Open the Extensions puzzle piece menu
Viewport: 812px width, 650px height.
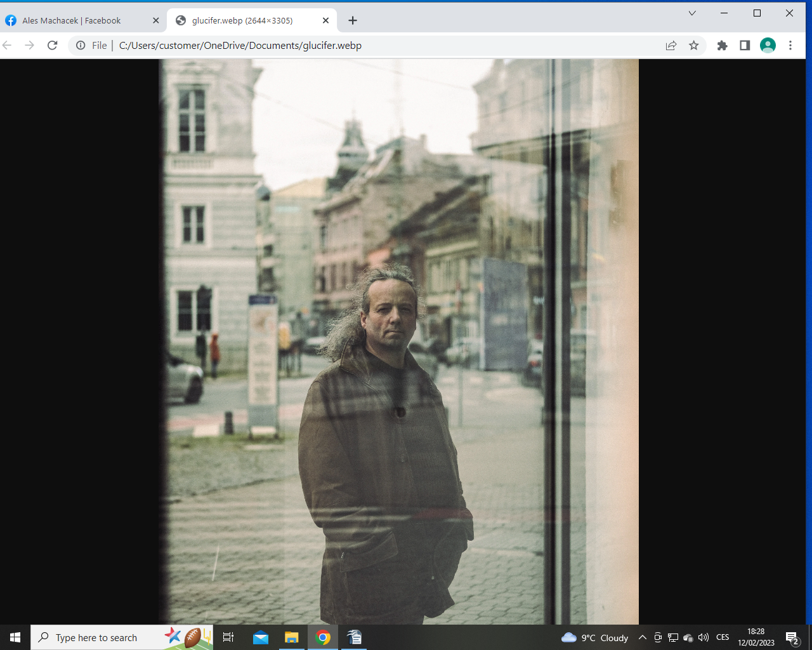tap(722, 45)
